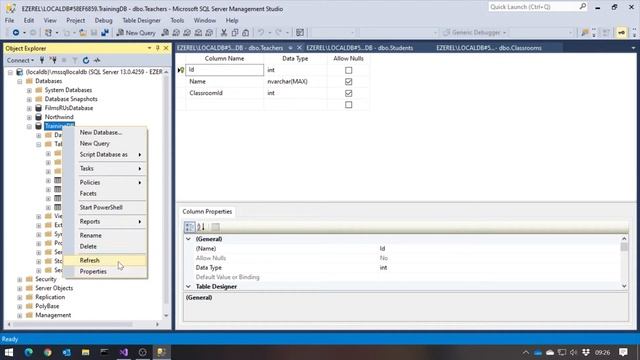
Task: Open the Tasks submenu in the context menu
Action: tap(106, 169)
